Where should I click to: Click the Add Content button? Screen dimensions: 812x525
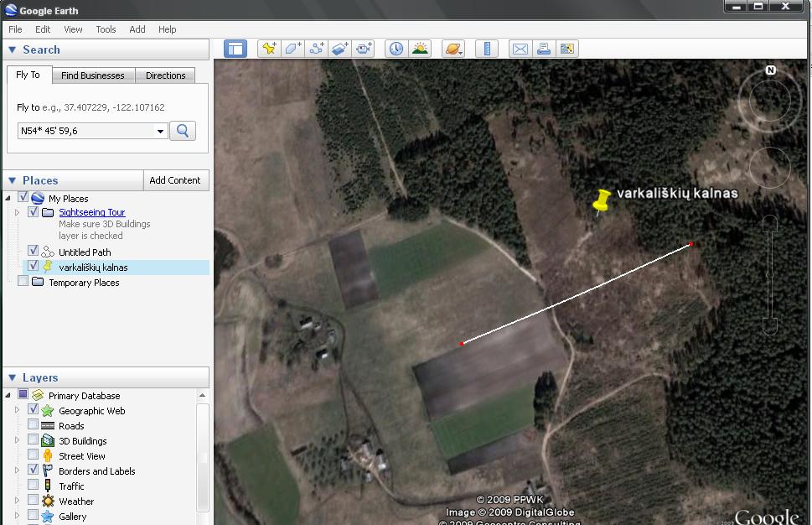point(175,180)
